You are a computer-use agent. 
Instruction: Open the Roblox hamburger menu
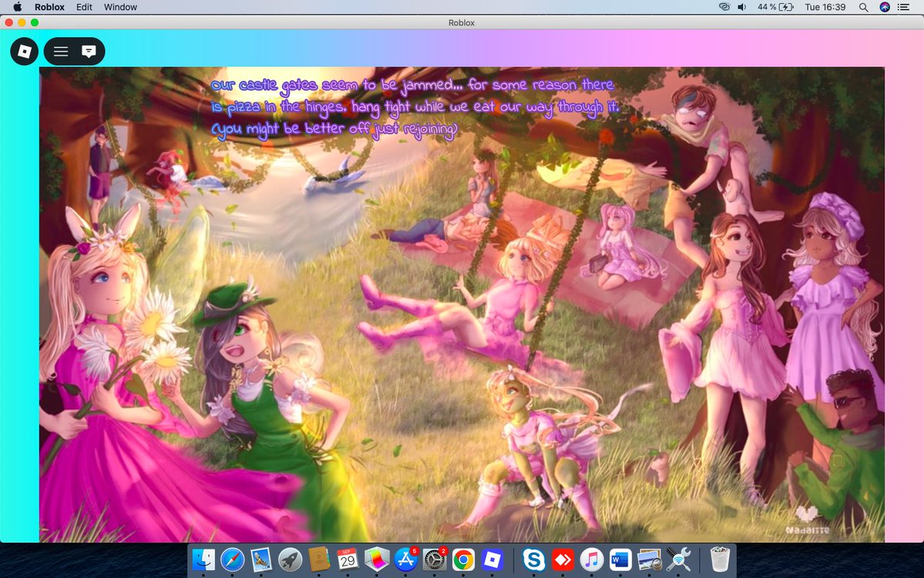coord(61,52)
